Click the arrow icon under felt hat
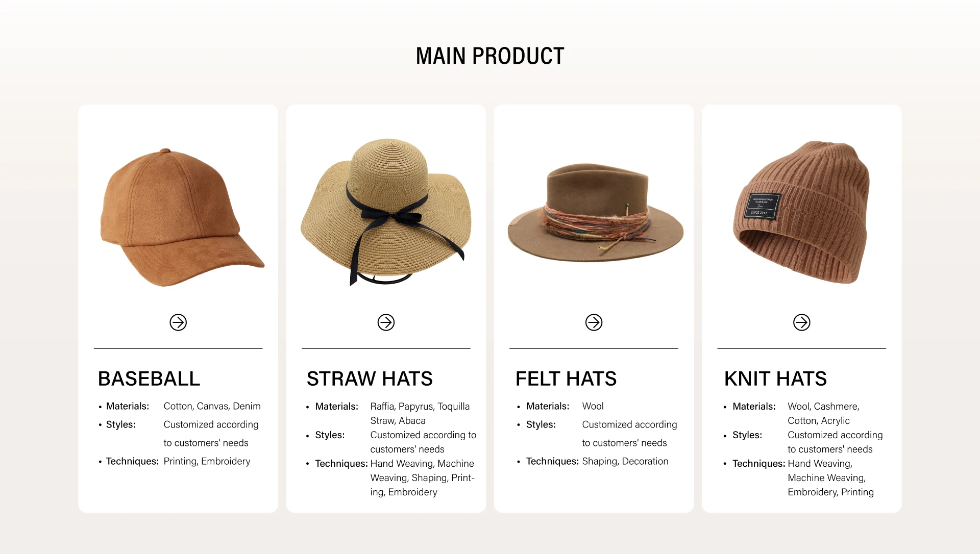Screen dimensions: 980x554 click(x=594, y=322)
